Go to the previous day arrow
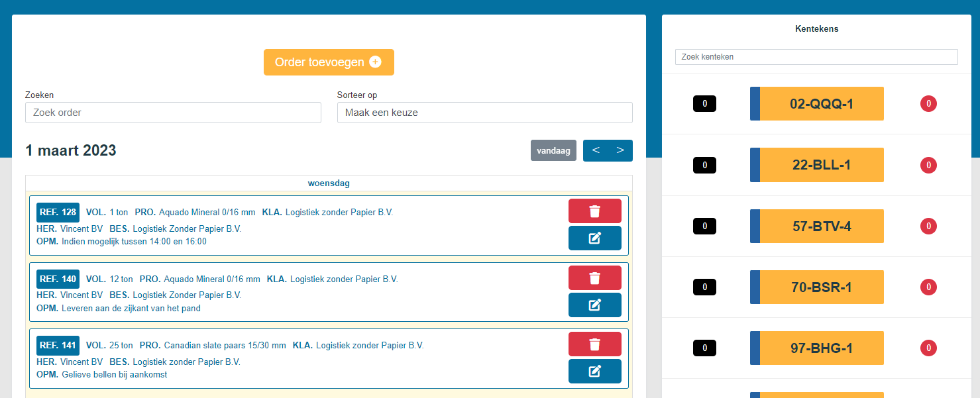This screenshot has width=980, height=398. point(596,150)
